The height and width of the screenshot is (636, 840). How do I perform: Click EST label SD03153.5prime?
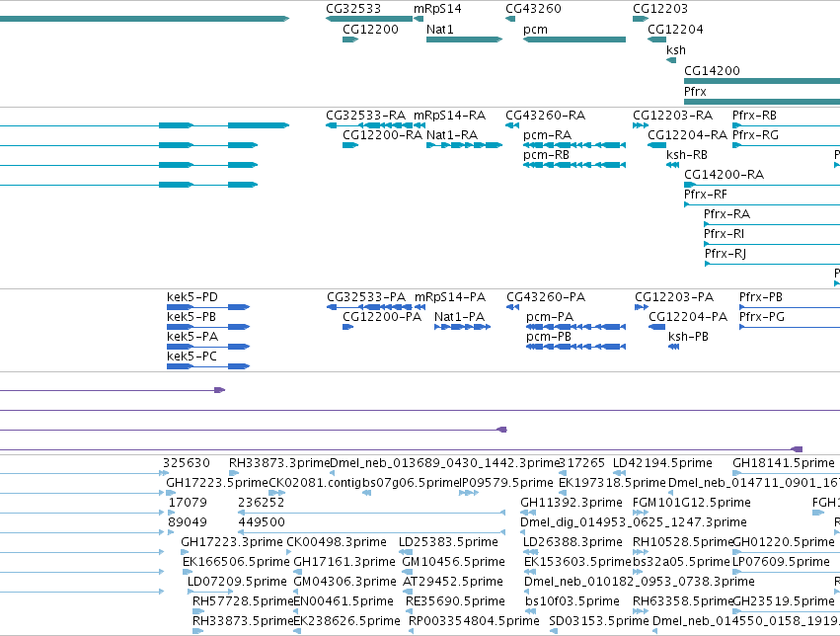[x=599, y=621]
